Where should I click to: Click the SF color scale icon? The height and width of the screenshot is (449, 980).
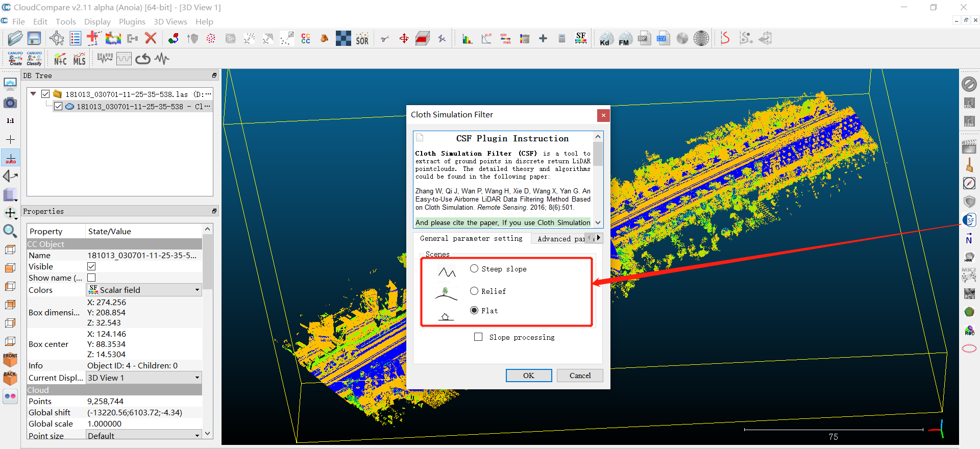(x=581, y=38)
